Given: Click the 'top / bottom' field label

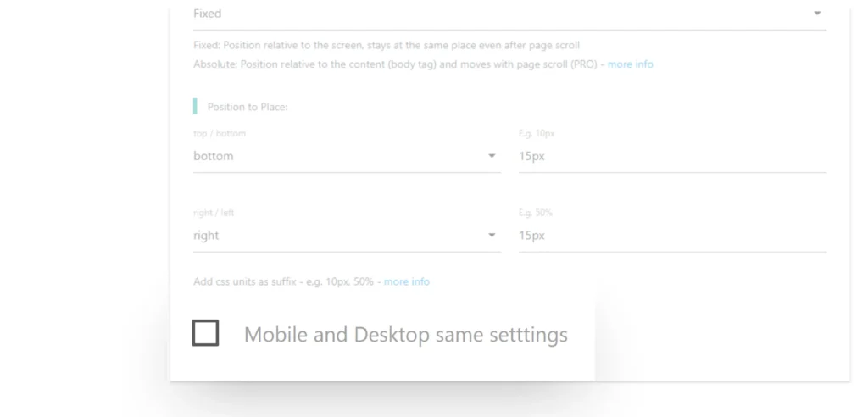Looking at the screenshot, I should click(x=220, y=134).
